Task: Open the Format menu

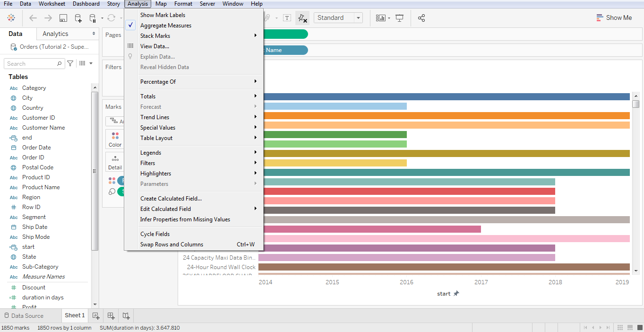Action: (183, 4)
